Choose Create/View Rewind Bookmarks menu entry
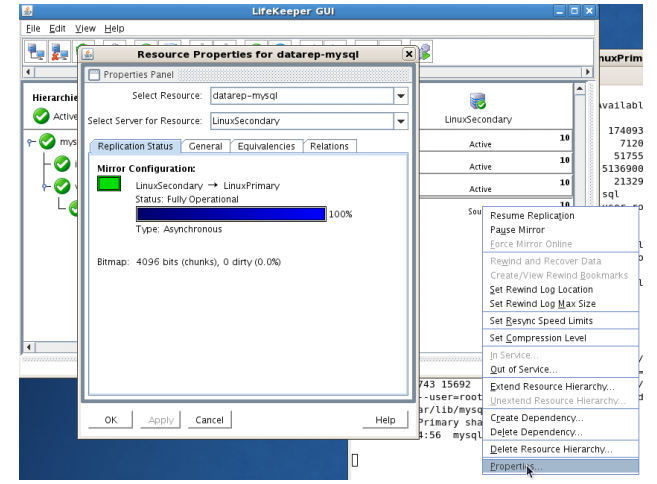This screenshot has height=484, width=657. [560, 275]
